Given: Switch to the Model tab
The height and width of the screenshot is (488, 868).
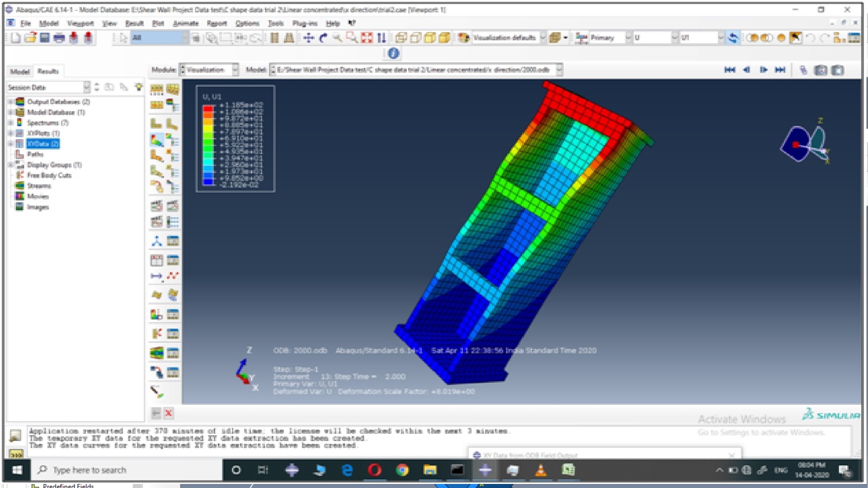Looking at the screenshot, I should [20, 71].
